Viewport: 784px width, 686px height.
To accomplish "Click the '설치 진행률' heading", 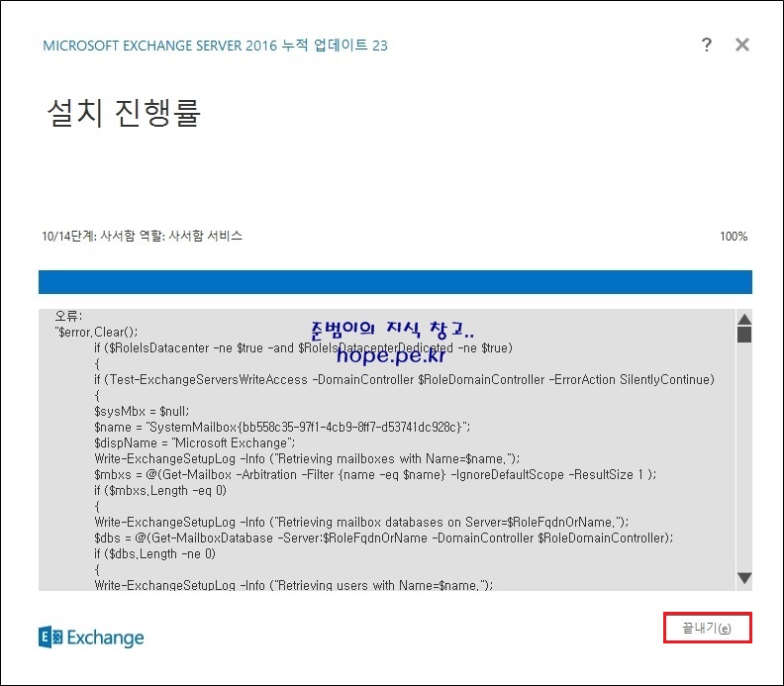I will (124, 112).
